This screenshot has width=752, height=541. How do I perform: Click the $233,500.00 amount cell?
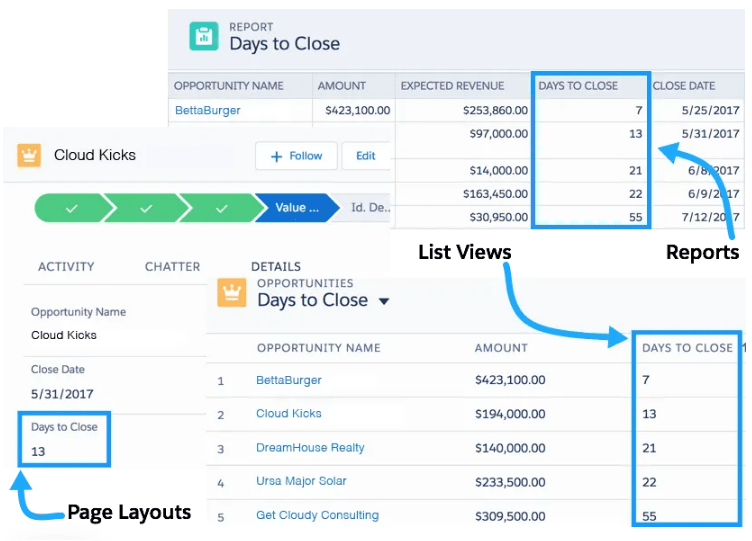510,482
